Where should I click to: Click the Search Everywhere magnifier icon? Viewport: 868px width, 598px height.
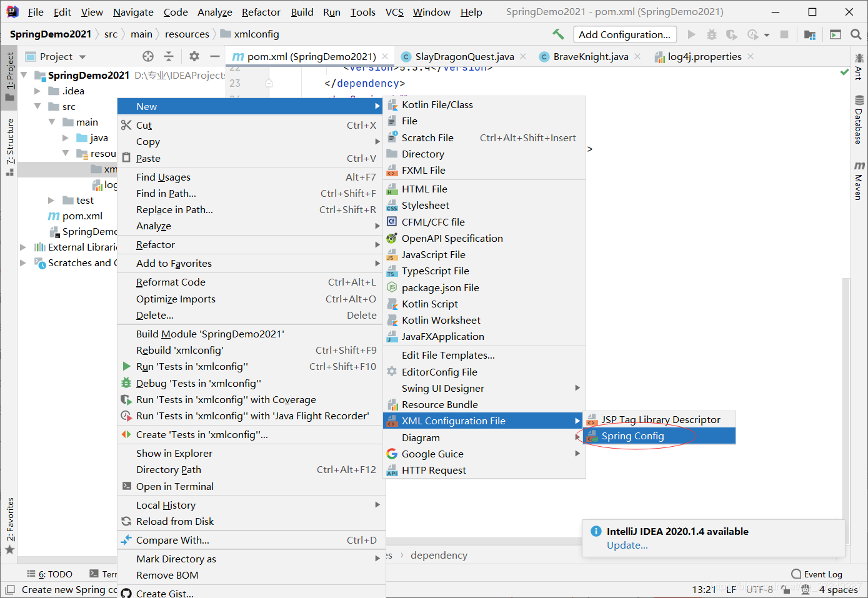856,34
